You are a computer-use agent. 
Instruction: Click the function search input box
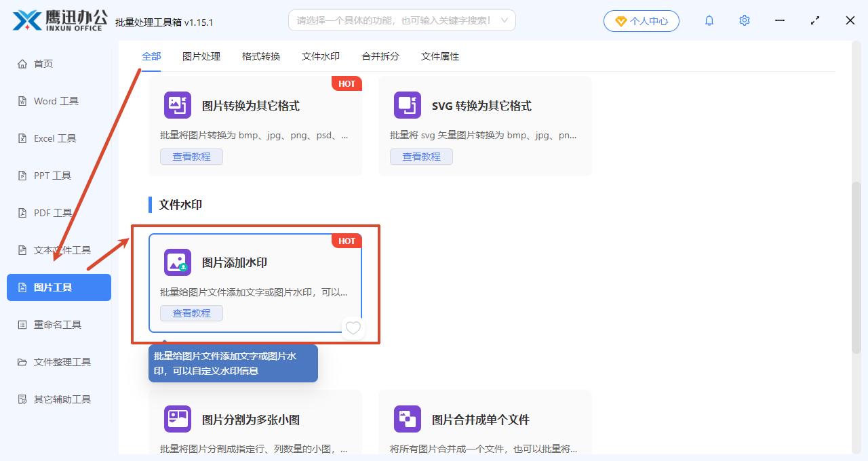[x=402, y=20]
